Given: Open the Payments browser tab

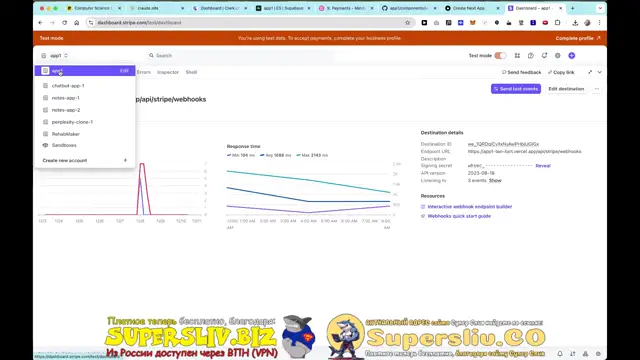Looking at the screenshot, I should [x=345, y=8].
